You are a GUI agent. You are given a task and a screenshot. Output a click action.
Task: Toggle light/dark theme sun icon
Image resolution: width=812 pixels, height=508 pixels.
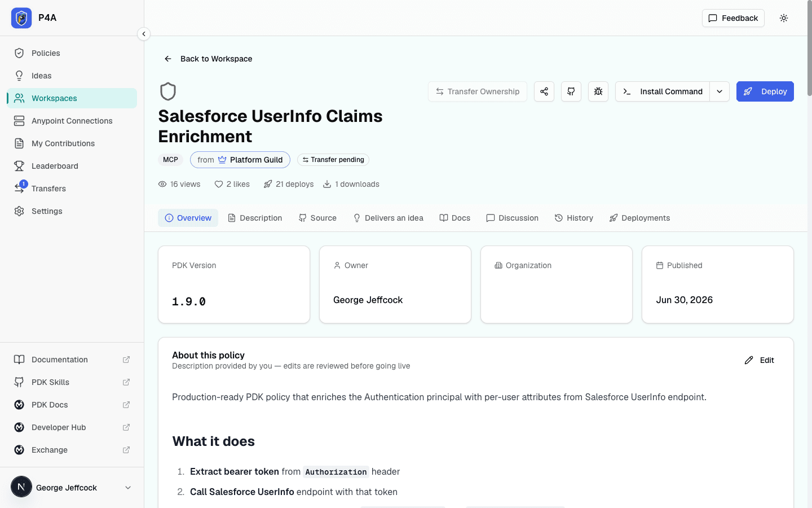(784, 18)
